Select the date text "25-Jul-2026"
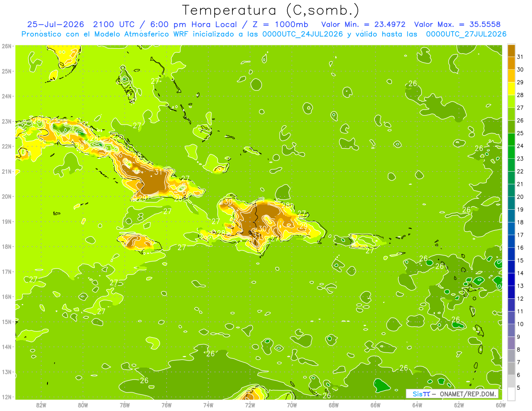The image size is (532, 411). pos(55,24)
